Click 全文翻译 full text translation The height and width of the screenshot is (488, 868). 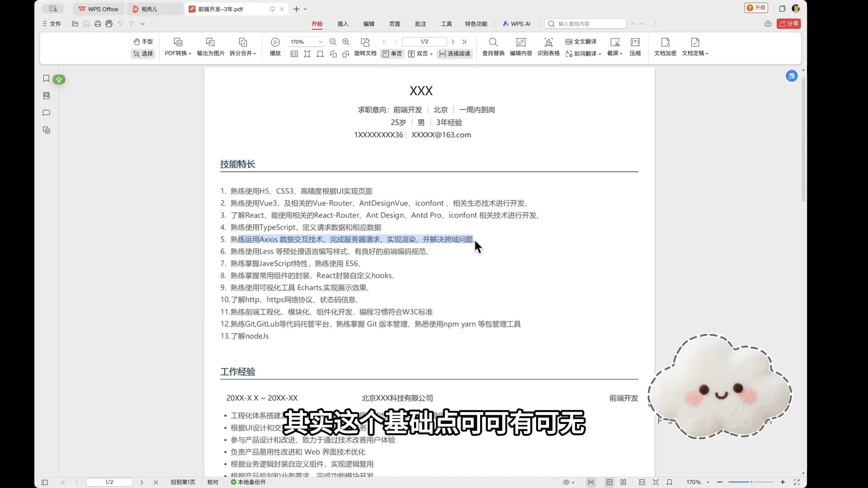(581, 42)
